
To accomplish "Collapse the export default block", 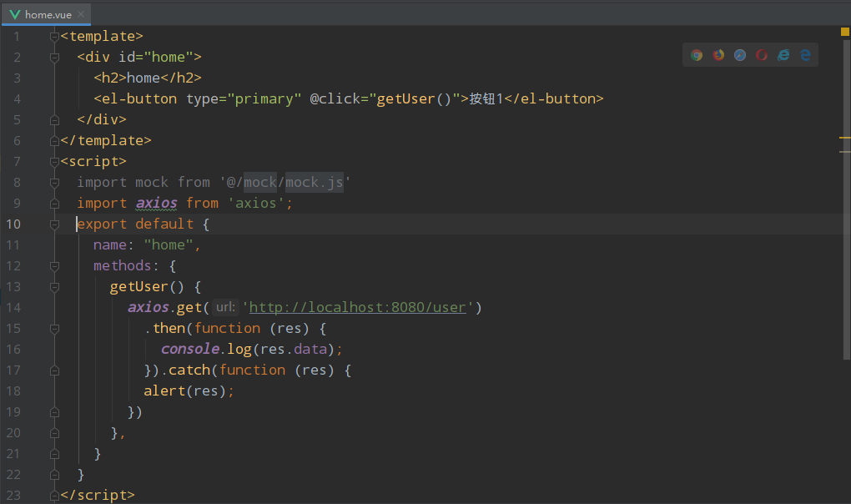I will pos(54,224).
